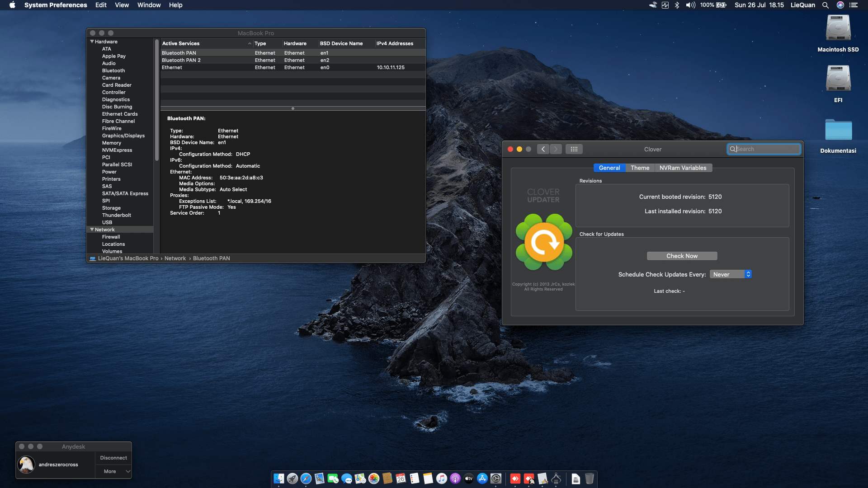This screenshot has width=868, height=488.
Task: Switch to the Theme tab in Clover
Action: 640,168
